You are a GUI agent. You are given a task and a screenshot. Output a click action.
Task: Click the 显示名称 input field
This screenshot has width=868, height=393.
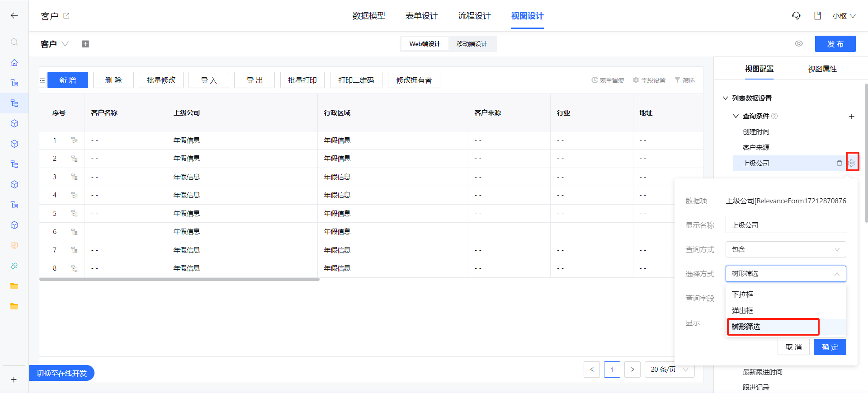[786, 225]
